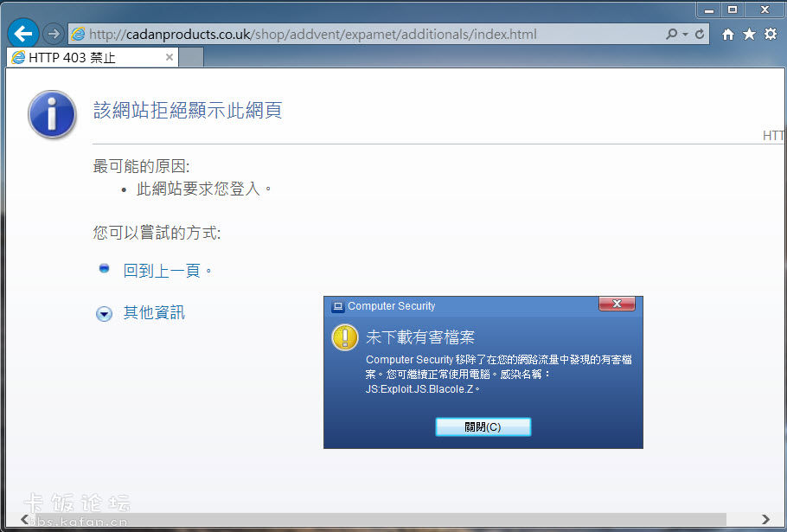This screenshot has height=532, width=787.
Task: Open the Home page icon
Action: (728, 34)
